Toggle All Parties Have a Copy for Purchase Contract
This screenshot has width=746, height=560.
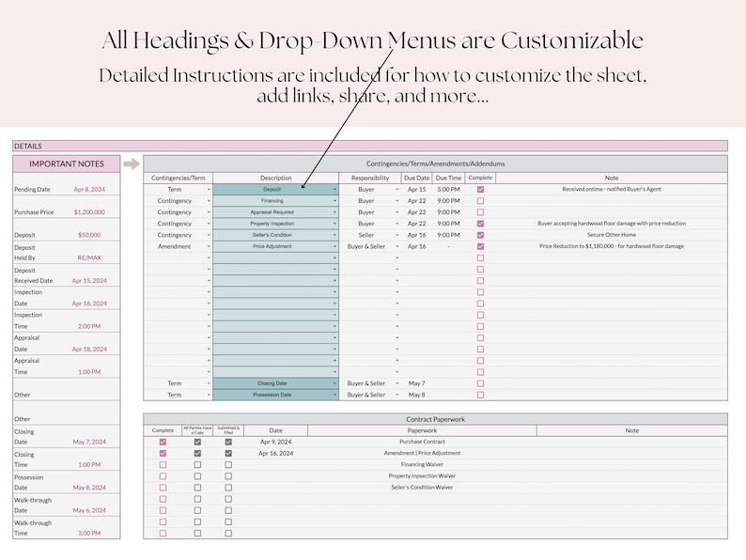pos(197,442)
